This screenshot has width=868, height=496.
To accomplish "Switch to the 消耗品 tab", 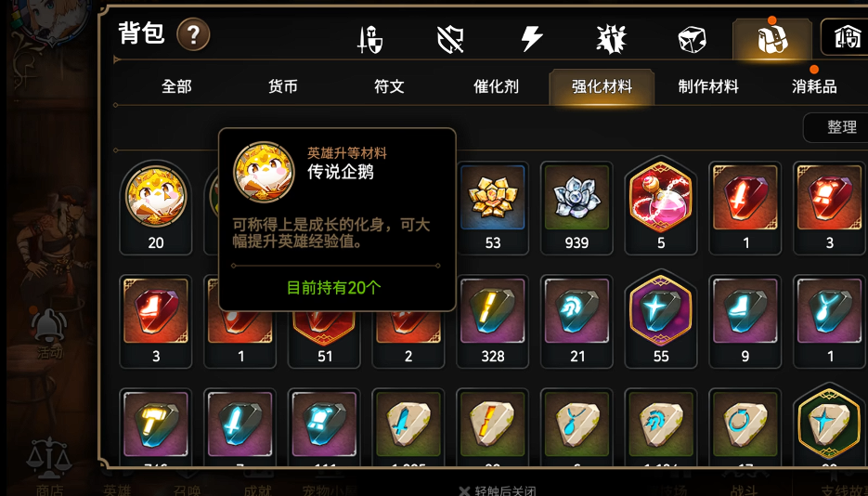I will click(814, 86).
